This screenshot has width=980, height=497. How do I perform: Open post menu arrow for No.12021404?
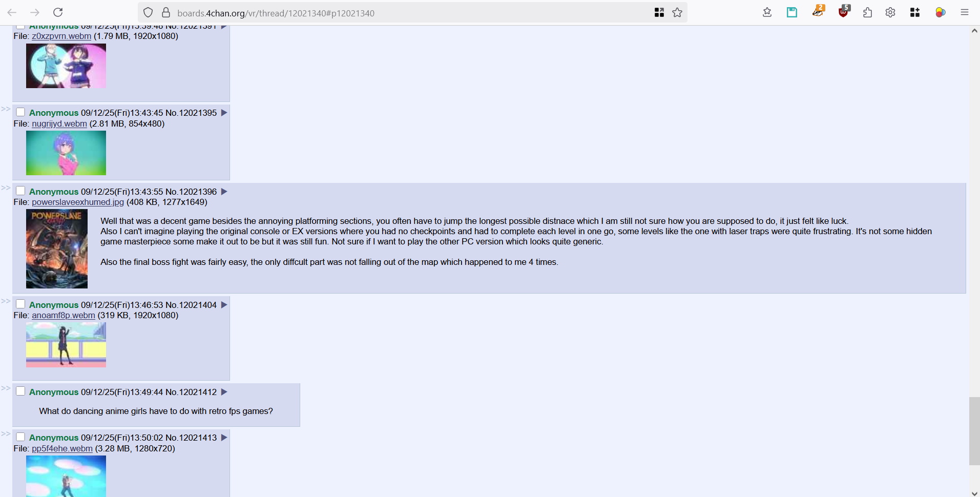point(224,305)
